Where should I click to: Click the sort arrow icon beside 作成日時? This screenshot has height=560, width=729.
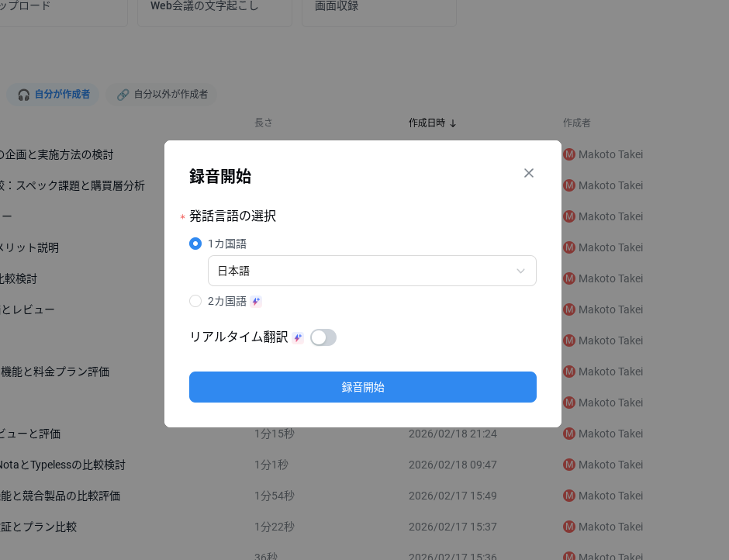(x=453, y=123)
